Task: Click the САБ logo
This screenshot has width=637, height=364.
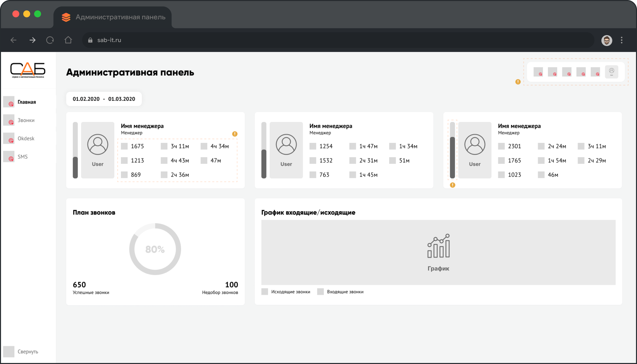Action: point(28,70)
